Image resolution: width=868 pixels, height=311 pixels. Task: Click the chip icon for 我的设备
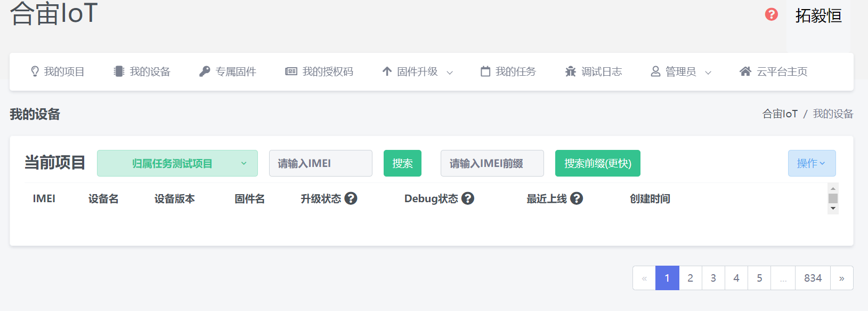(119, 71)
